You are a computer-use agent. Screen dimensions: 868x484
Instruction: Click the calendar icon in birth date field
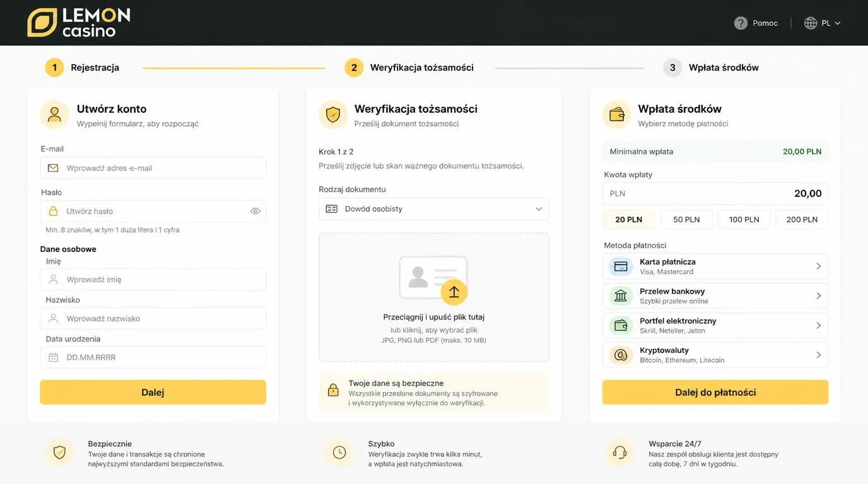[53, 357]
